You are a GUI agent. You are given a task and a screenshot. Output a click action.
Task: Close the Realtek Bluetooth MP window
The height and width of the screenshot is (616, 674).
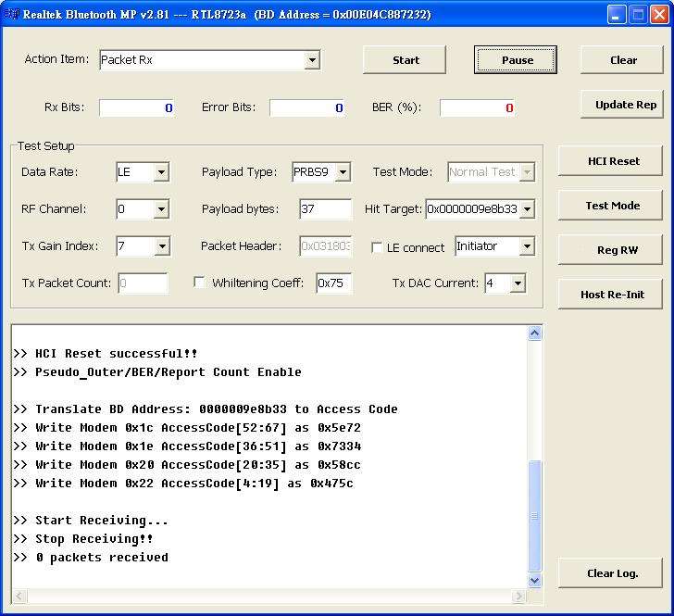coord(659,15)
